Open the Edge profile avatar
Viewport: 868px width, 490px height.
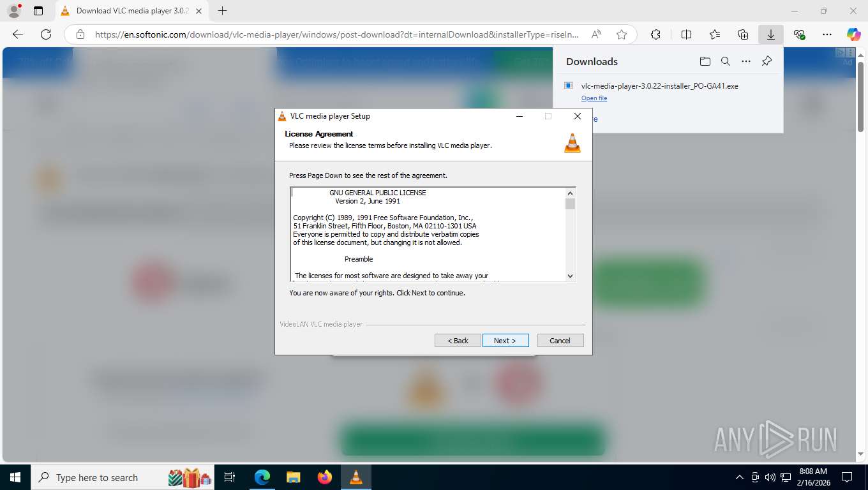tap(13, 11)
